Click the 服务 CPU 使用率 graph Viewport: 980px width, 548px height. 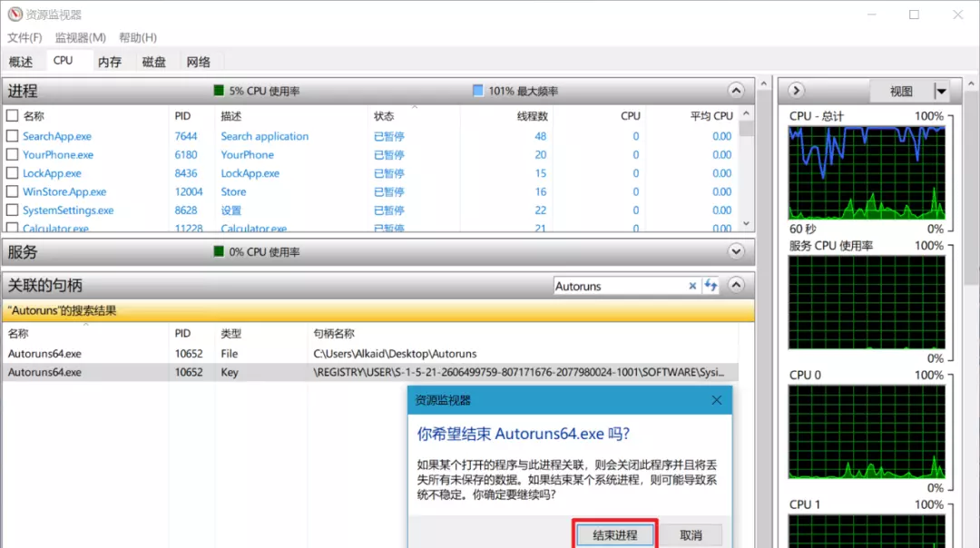pos(867,302)
